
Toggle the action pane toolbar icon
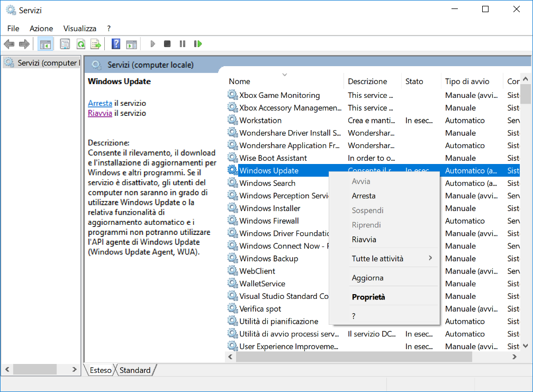(x=132, y=44)
